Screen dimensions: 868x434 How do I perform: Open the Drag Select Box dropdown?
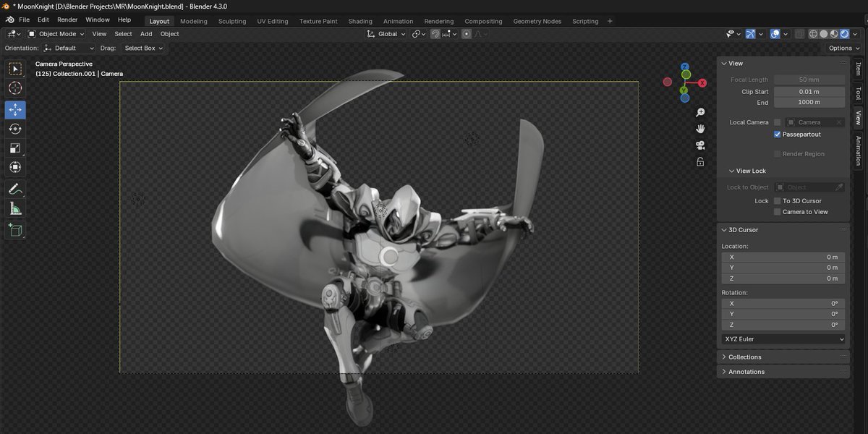click(142, 48)
